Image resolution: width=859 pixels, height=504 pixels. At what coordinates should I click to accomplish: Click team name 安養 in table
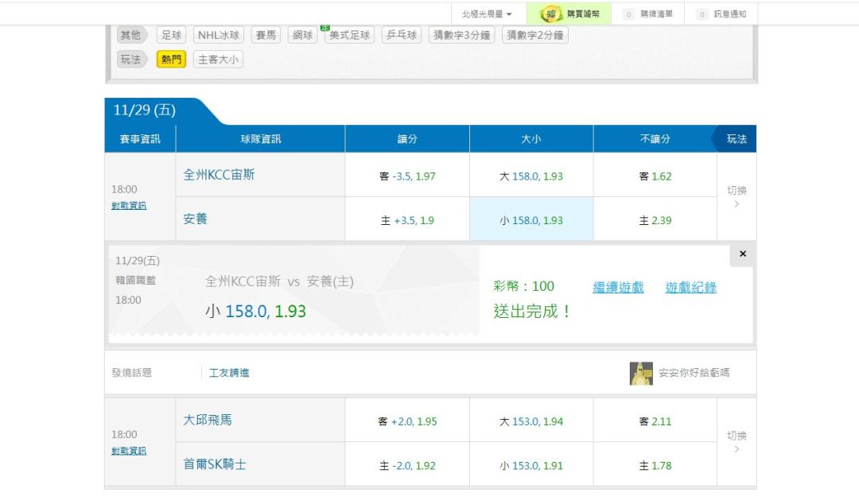pyautogui.click(x=195, y=219)
